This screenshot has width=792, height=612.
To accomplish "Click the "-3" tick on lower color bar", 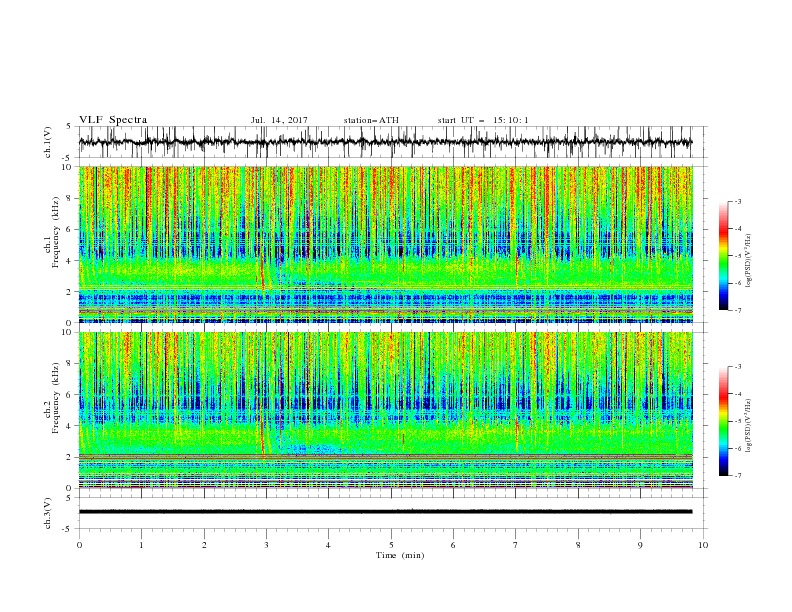I will (738, 367).
